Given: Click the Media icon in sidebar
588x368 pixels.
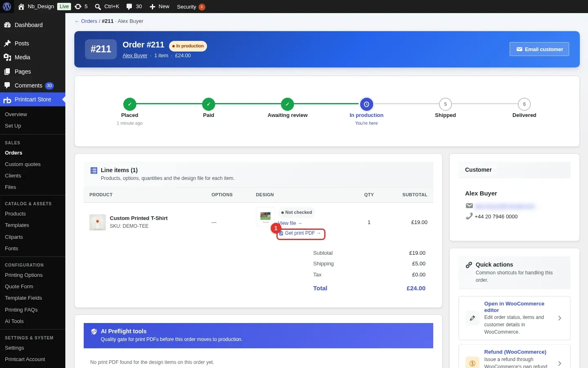Looking at the screenshot, I should click(x=7, y=57).
